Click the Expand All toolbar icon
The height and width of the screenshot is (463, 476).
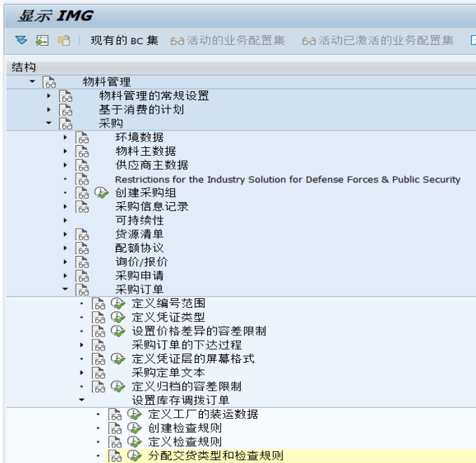tap(21, 40)
